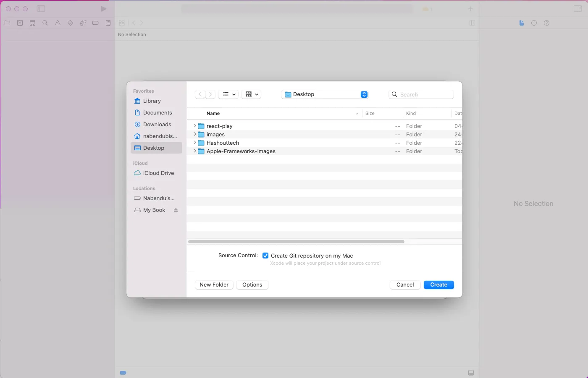The height and width of the screenshot is (378, 588).
Task: Sort by the Size column header
Action: tap(370, 114)
